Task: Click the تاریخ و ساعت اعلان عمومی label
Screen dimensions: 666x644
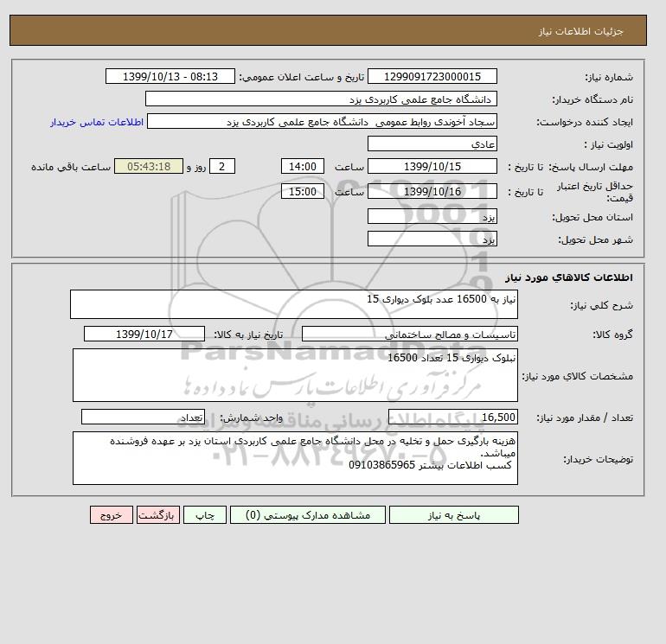Action: point(302,77)
